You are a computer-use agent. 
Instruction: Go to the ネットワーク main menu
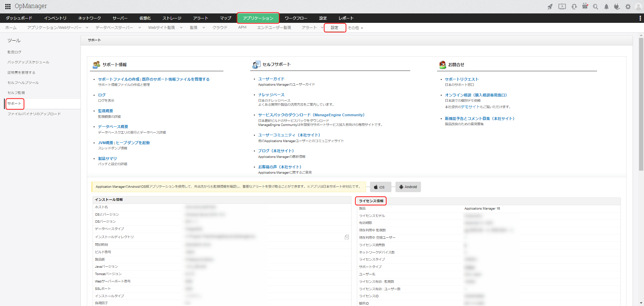[x=90, y=18]
